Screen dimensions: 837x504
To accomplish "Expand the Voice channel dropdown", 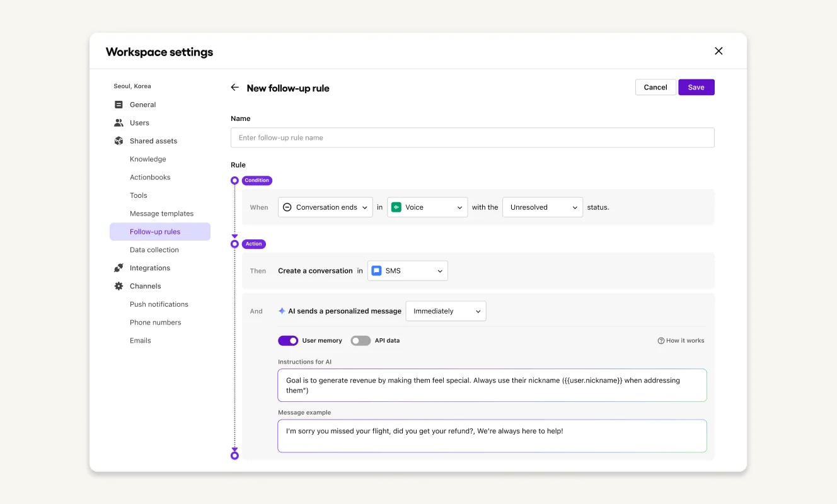I will point(427,207).
